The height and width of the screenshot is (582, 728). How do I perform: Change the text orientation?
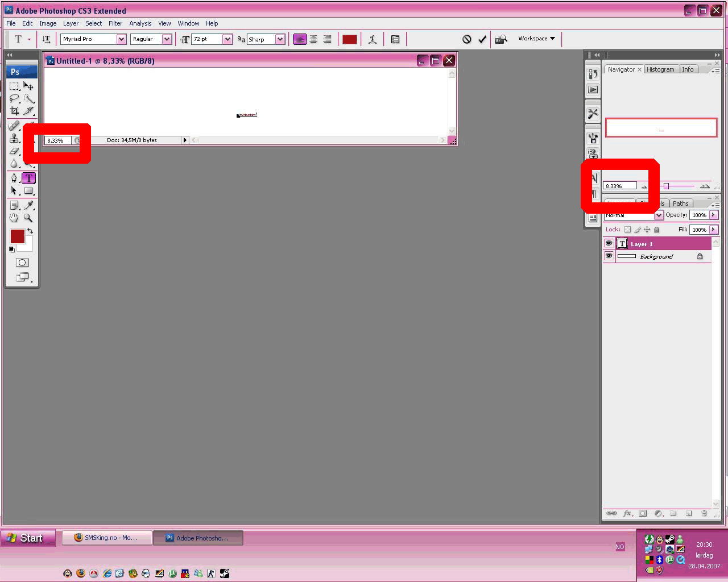[46, 39]
